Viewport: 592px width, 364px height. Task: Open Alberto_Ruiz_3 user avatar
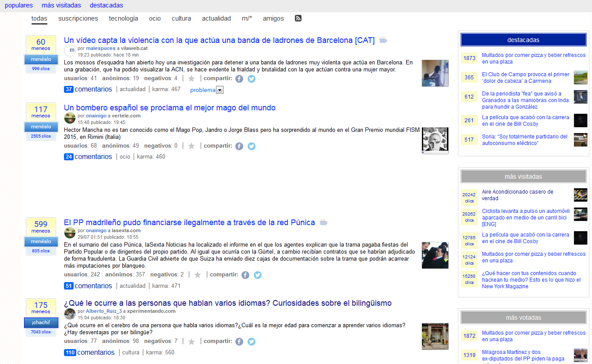(x=70, y=314)
